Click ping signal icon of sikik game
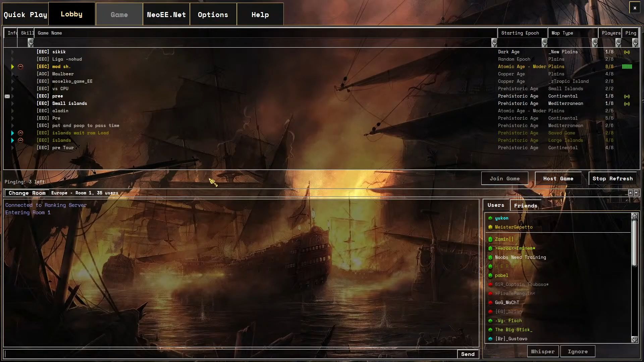Viewport: 644px width, 362px height. pyautogui.click(x=627, y=52)
